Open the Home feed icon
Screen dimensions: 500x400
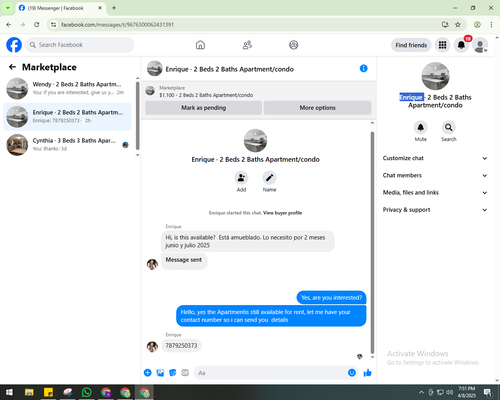[200, 45]
